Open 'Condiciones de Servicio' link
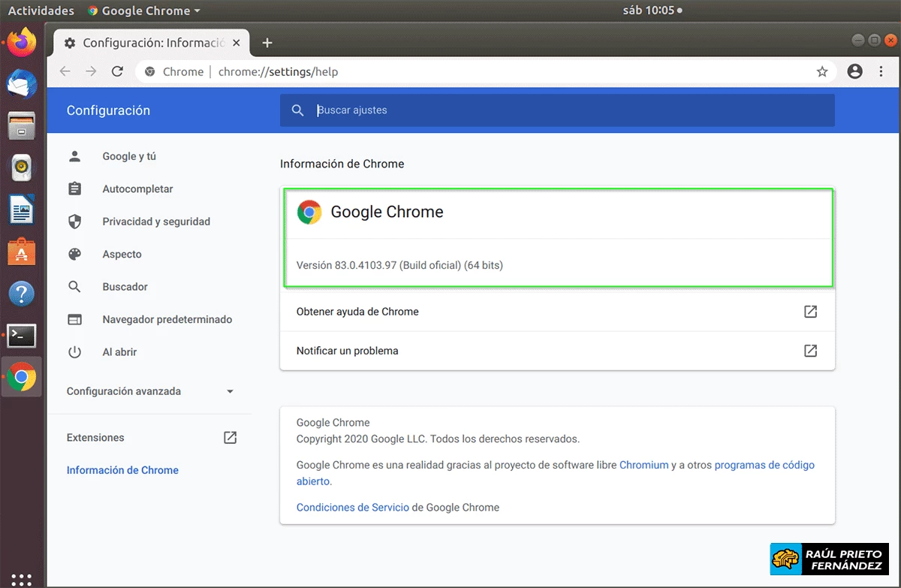 click(352, 507)
